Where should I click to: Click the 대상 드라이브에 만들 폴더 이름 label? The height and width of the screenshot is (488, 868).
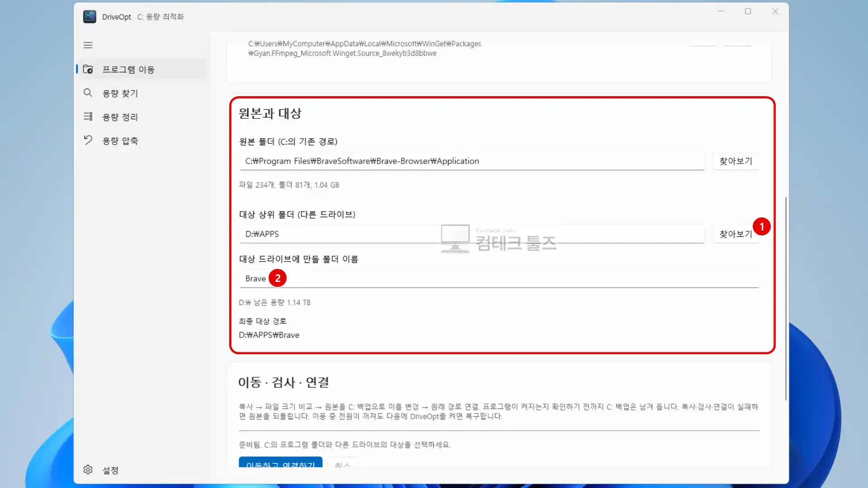click(x=298, y=259)
